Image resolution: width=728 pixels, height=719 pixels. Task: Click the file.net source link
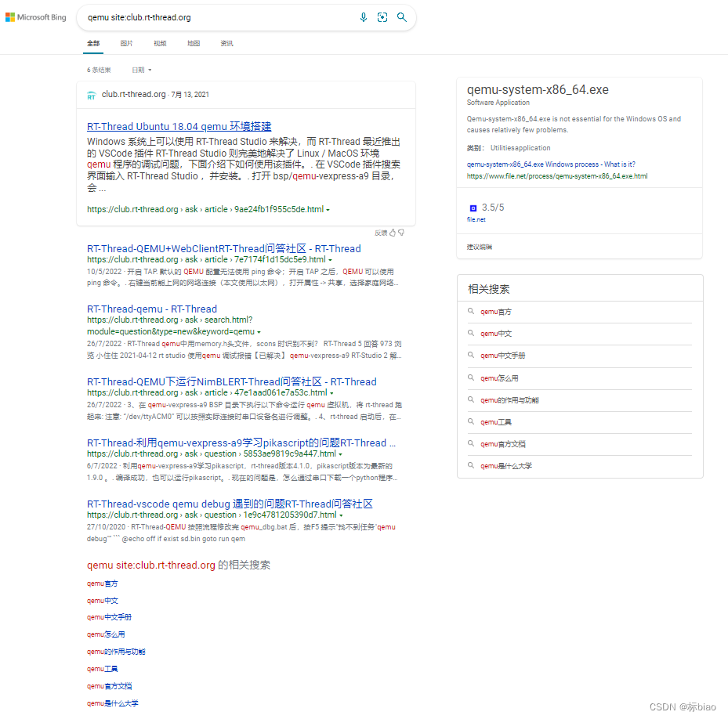tap(476, 219)
